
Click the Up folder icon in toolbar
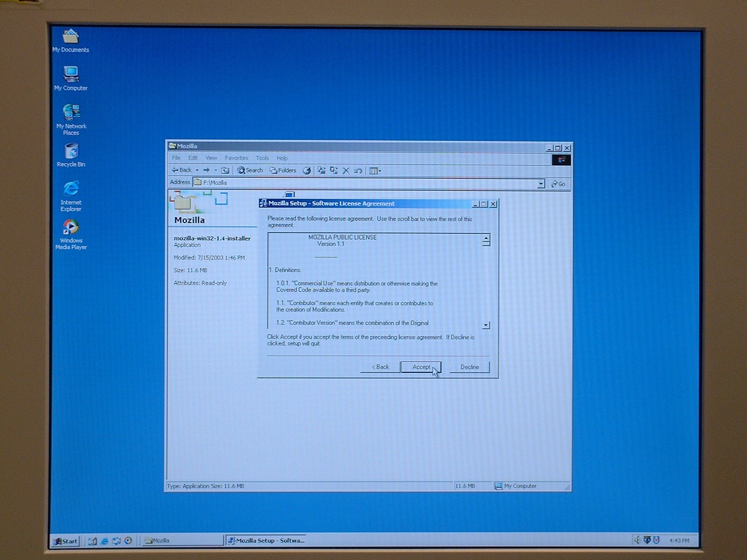point(225,170)
